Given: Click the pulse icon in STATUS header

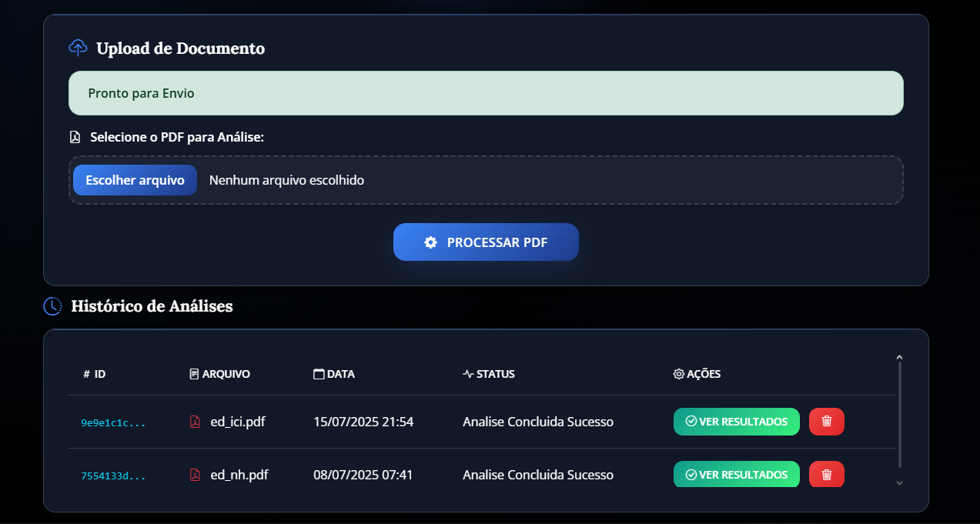Looking at the screenshot, I should click(468, 374).
